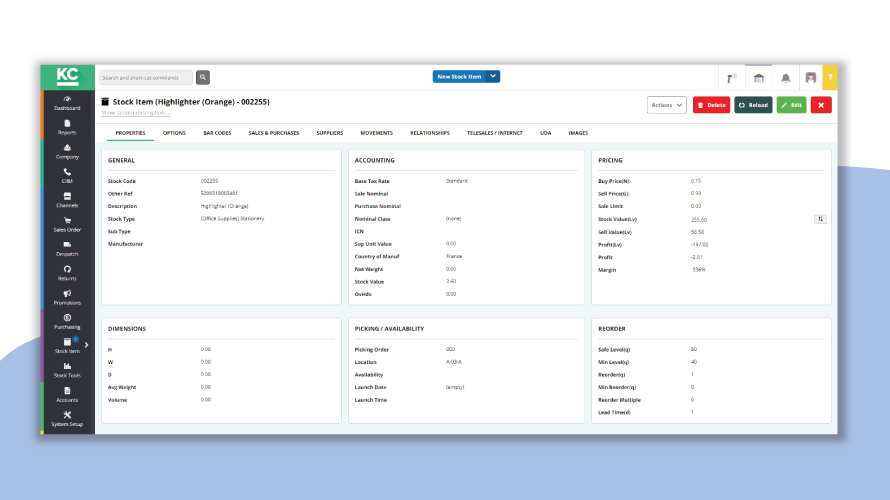Open the Movements tab
Image resolution: width=890 pixels, height=500 pixels.
click(376, 133)
